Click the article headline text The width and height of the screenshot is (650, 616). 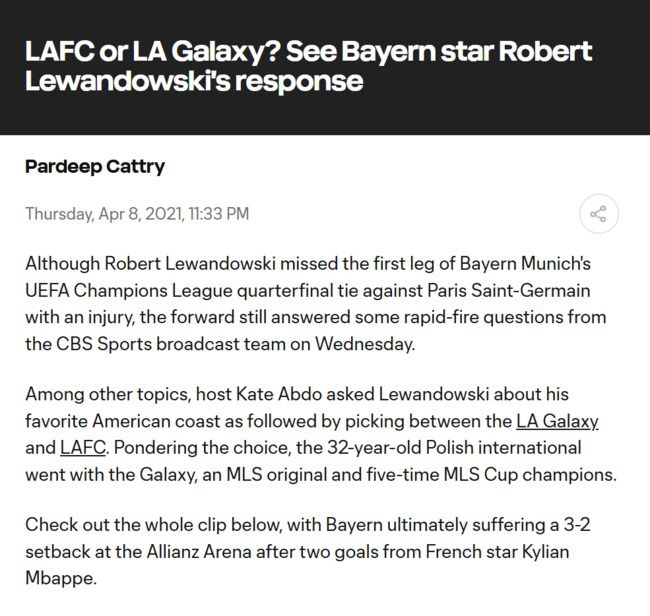pos(308,66)
